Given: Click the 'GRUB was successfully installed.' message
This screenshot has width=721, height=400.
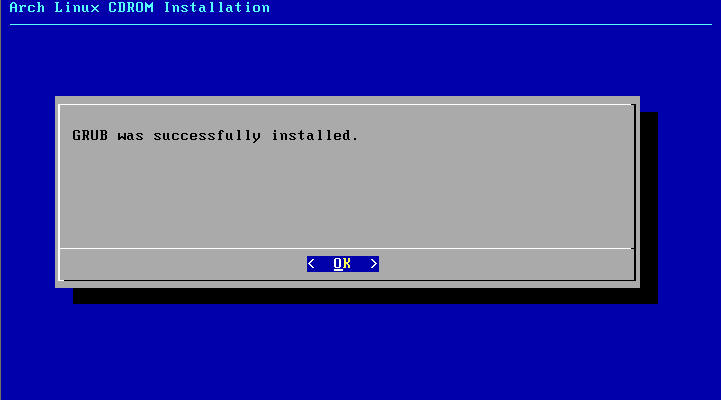Looking at the screenshot, I should (215, 136).
